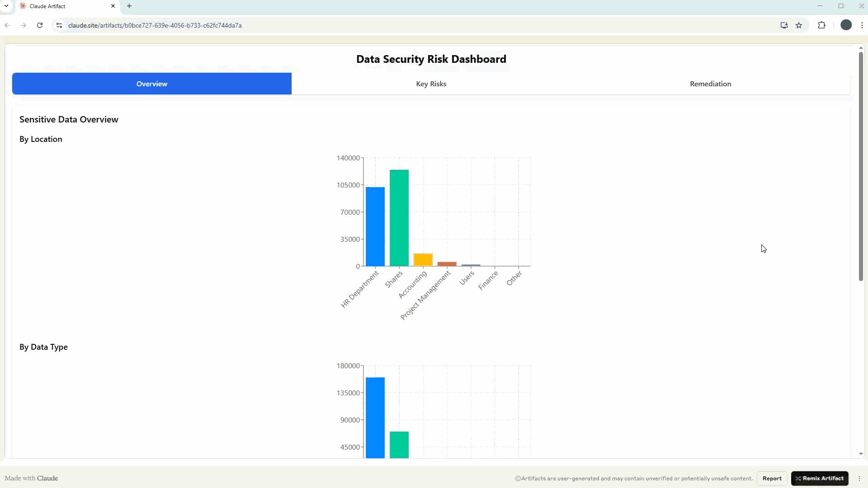Screen dimensions: 868x488
Task: Click the browser back navigation icon
Action: click(7, 25)
